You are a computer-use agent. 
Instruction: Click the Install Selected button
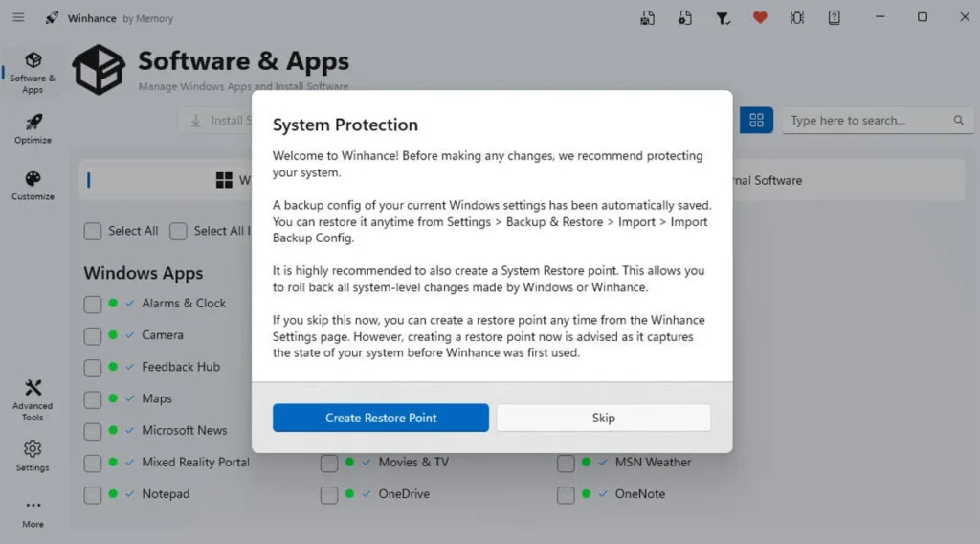215,120
